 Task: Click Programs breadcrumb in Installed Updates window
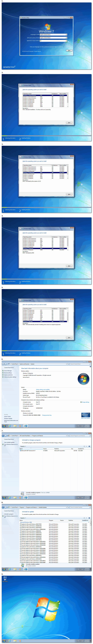22,507
